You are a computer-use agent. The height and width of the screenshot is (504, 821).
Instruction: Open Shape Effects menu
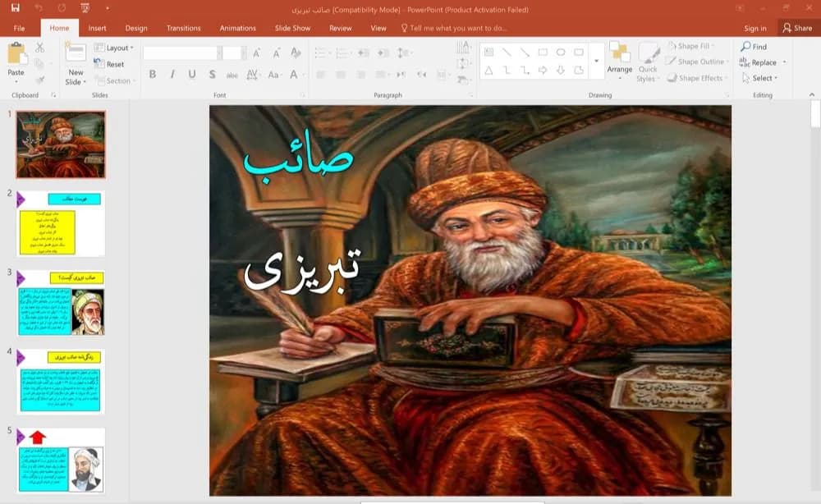coord(697,78)
